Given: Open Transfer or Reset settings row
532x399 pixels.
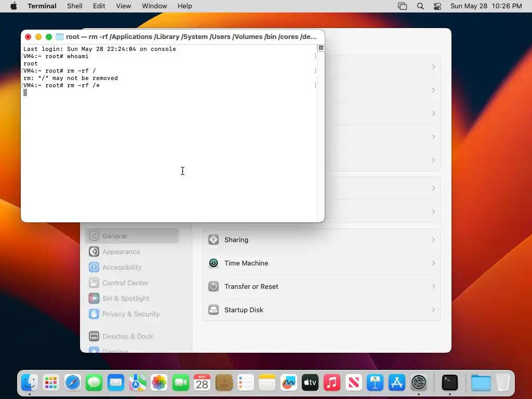Looking at the screenshot, I should [x=322, y=287].
